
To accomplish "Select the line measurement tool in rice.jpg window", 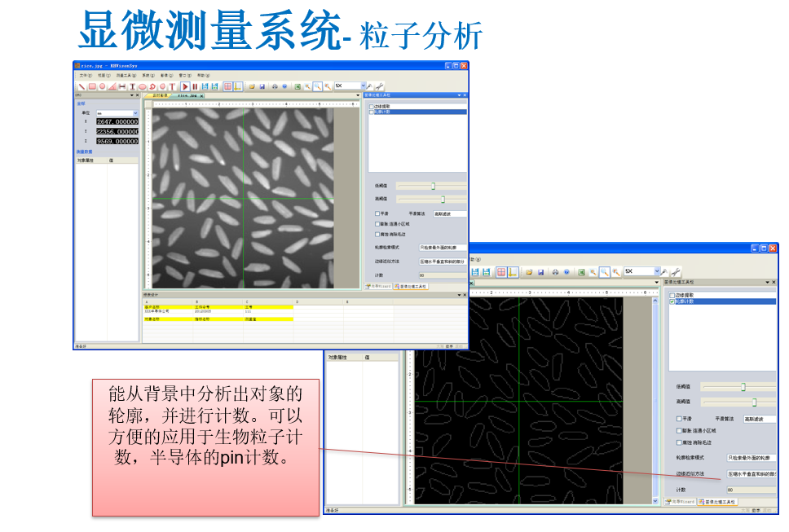I will click(82, 86).
